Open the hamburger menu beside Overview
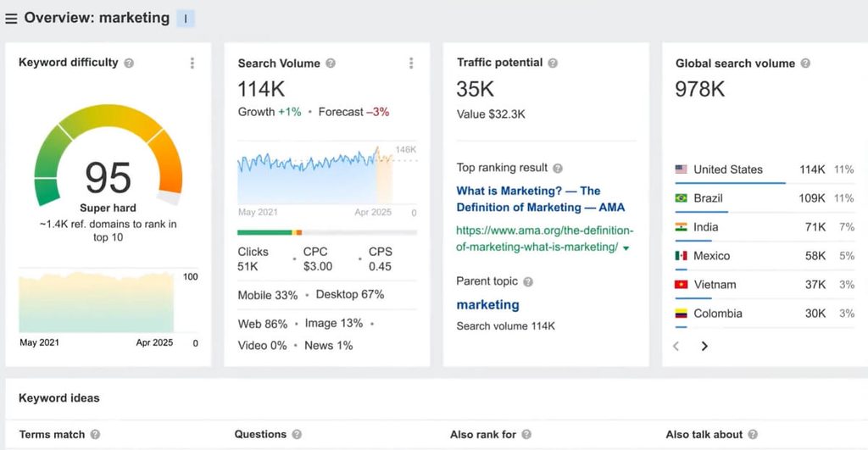The height and width of the screenshot is (450, 868). (11, 19)
